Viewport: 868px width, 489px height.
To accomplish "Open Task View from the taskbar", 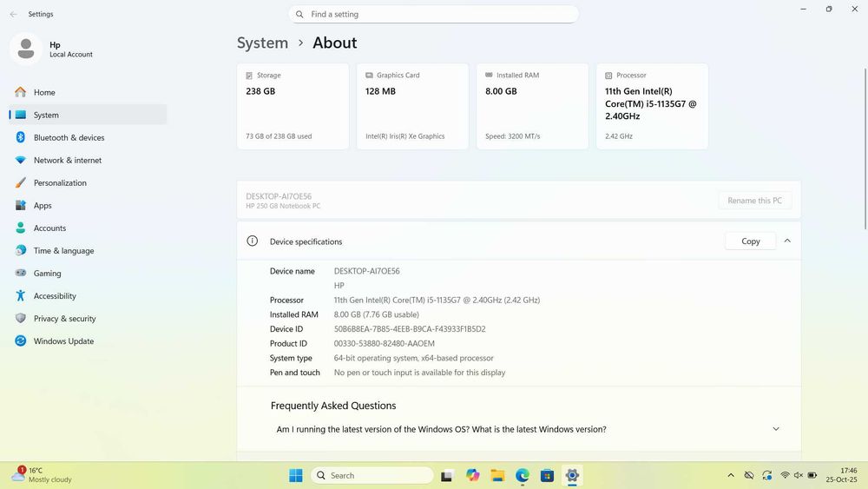I will click(x=447, y=475).
